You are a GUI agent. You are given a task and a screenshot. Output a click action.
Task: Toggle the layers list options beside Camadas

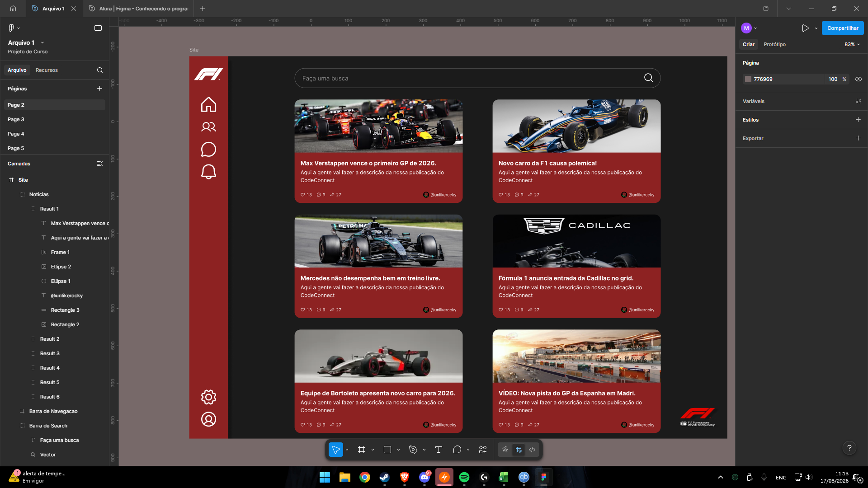click(x=100, y=164)
